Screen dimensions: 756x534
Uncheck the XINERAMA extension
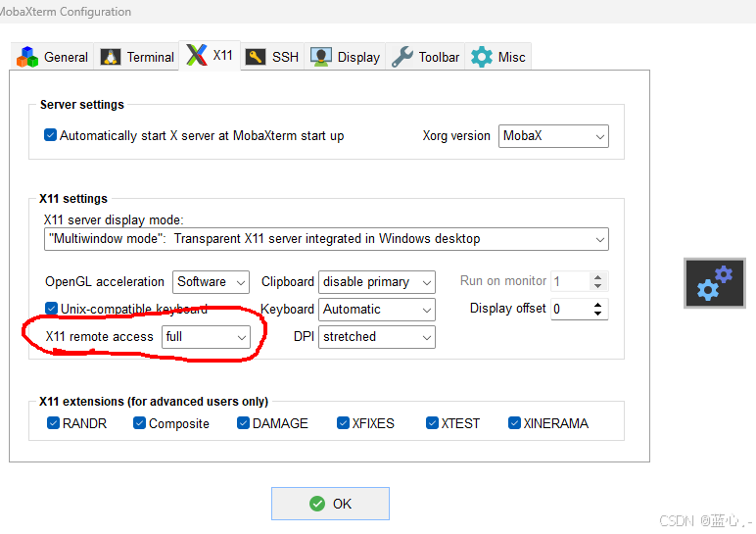pos(514,423)
